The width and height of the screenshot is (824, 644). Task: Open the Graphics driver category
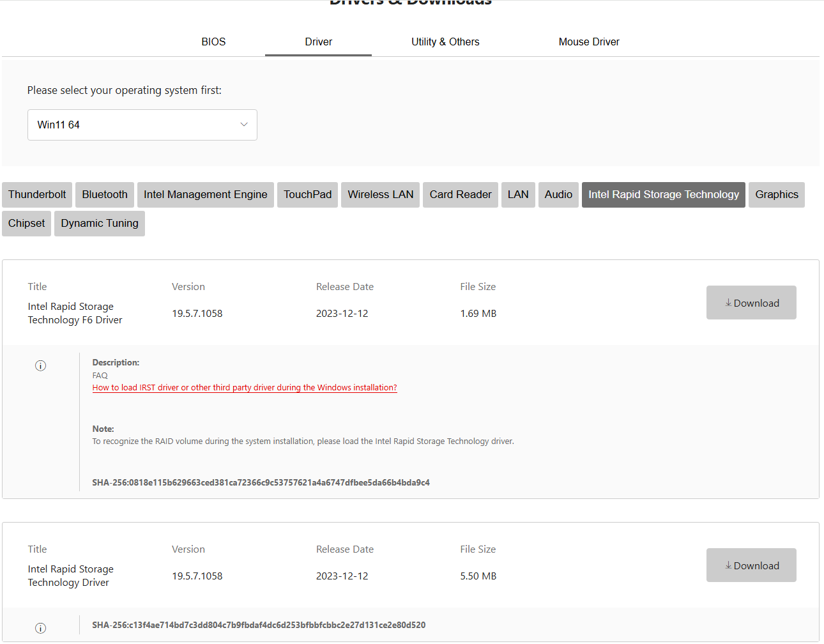point(777,195)
